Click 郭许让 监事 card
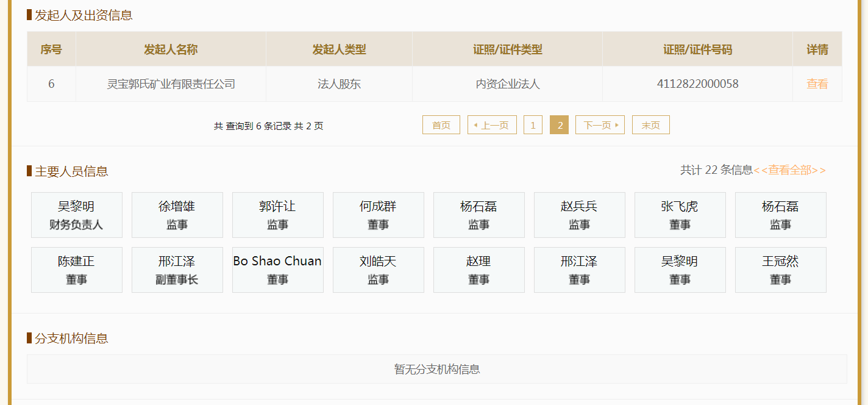The height and width of the screenshot is (405, 868). 278,215
